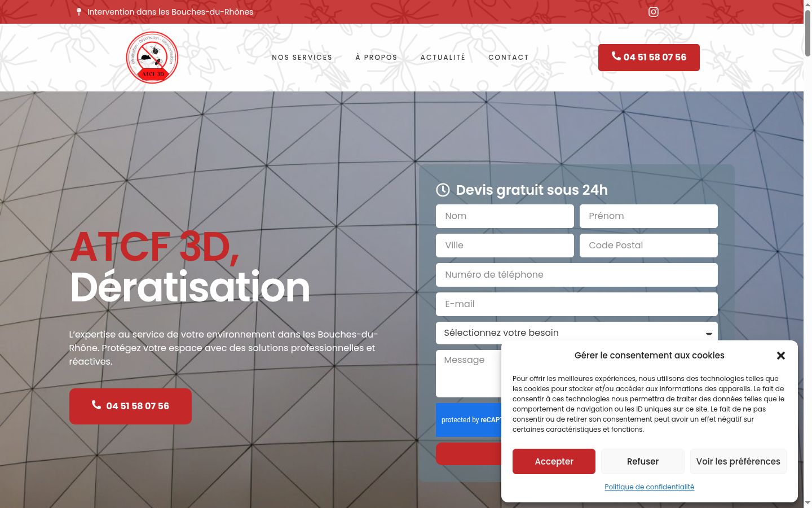Focus the Numéro de téléphone field
This screenshot has width=812, height=508.
[577, 275]
